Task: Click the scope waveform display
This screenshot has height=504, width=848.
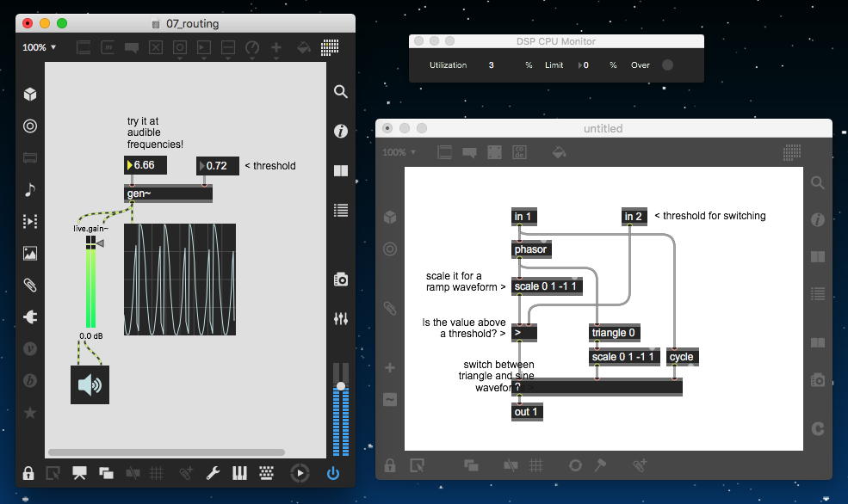Action: (180, 280)
